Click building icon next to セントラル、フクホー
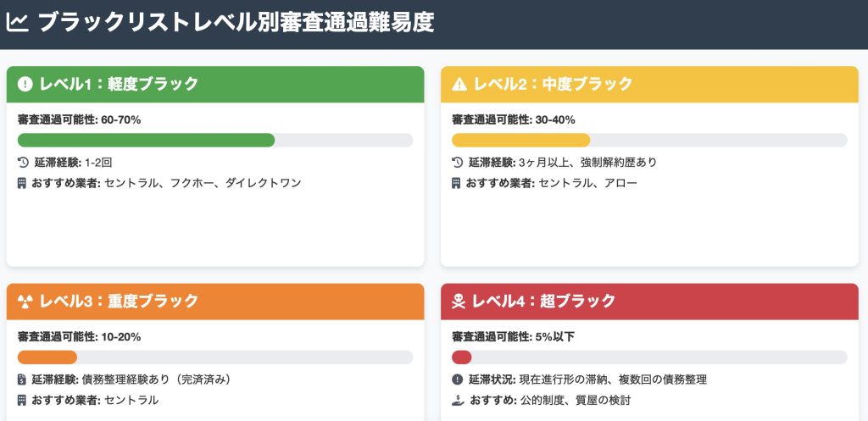Viewport: 868px width, 421px height. coord(21,183)
